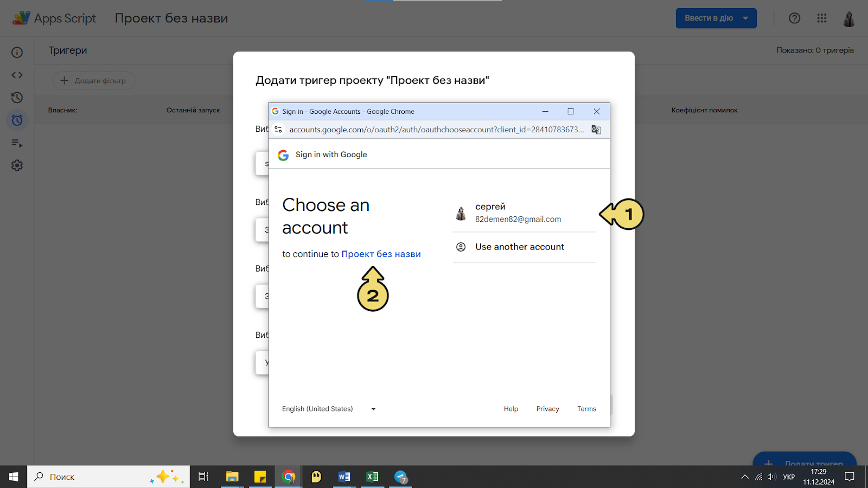Click Додати фільтр filter chip
The image size is (868, 488).
(x=93, y=81)
